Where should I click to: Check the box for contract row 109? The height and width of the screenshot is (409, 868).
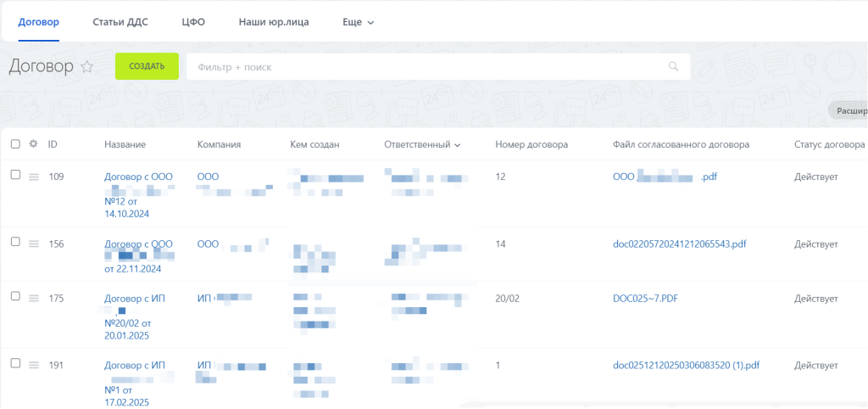point(15,175)
